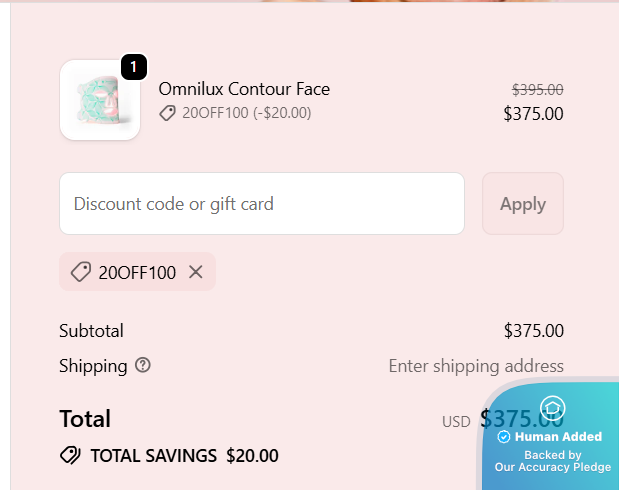619x490 pixels.
Task: Click the 20OFF100 discount chip label
Action: coord(137,272)
